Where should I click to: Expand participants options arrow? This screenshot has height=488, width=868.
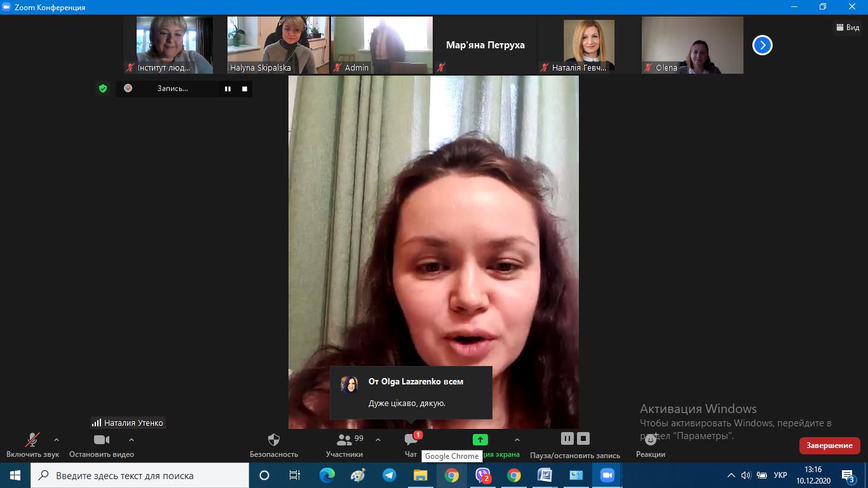378,440
